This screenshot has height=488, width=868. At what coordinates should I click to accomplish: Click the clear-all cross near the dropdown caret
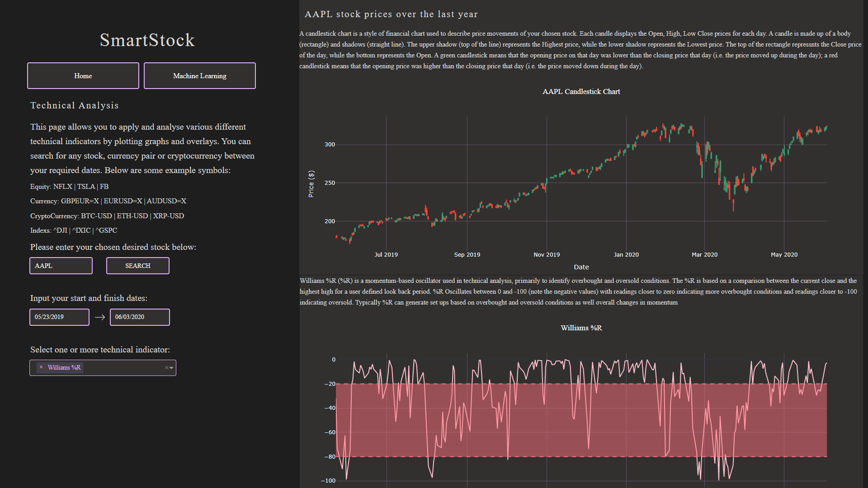tap(166, 367)
